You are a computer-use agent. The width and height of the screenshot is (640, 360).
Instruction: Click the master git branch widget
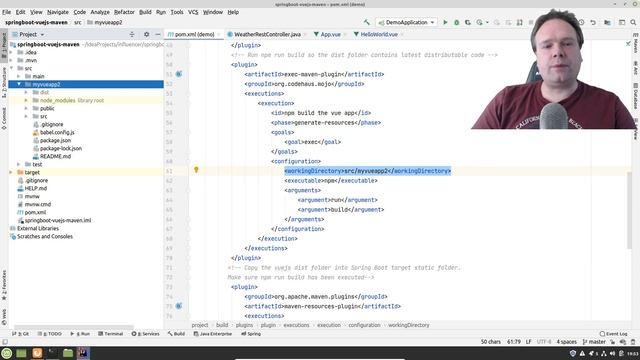coord(594,342)
